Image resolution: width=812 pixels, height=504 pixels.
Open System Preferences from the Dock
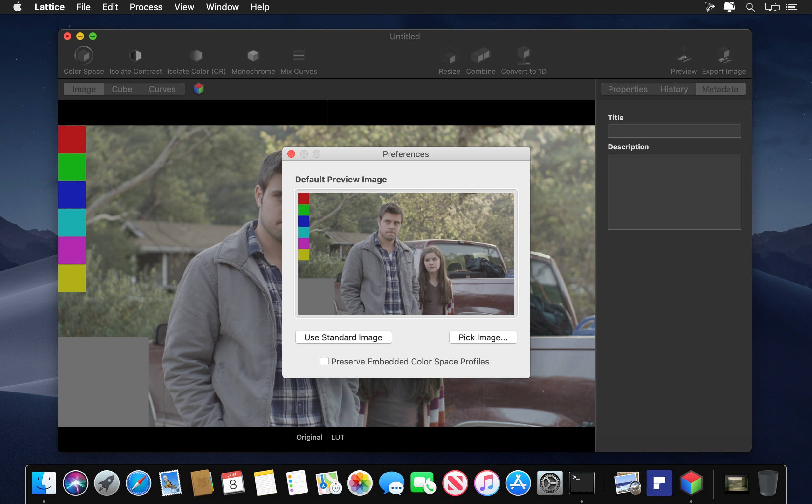(550, 482)
